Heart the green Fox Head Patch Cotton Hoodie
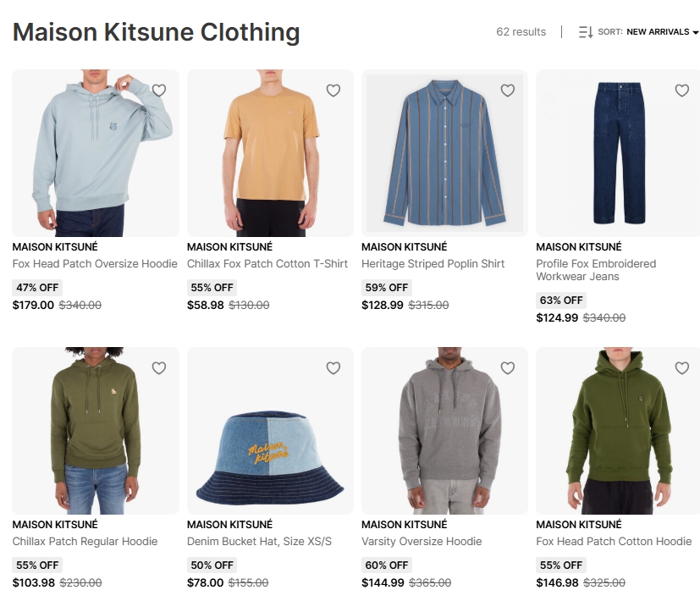The width and height of the screenshot is (700, 601). (x=681, y=368)
